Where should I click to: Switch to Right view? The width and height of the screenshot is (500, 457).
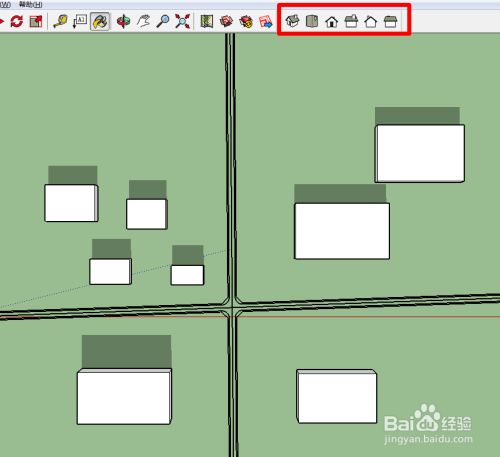[x=351, y=21]
